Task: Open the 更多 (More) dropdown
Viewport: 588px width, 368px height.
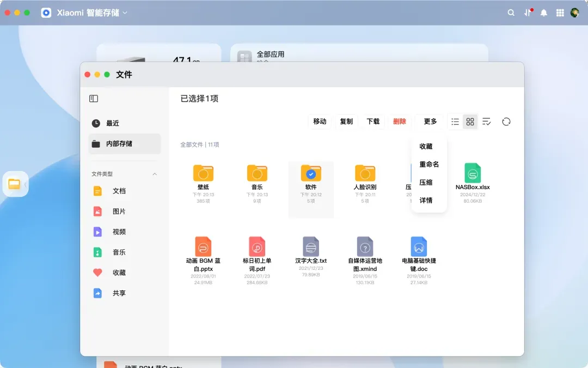Action: pyautogui.click(x=430, y=122)
